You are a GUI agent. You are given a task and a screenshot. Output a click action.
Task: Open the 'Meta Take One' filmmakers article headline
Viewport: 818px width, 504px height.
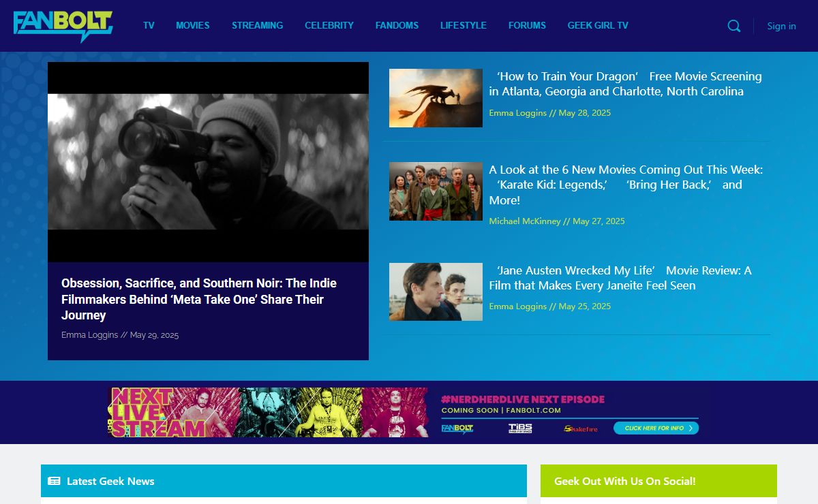click(x=199, y=299)
